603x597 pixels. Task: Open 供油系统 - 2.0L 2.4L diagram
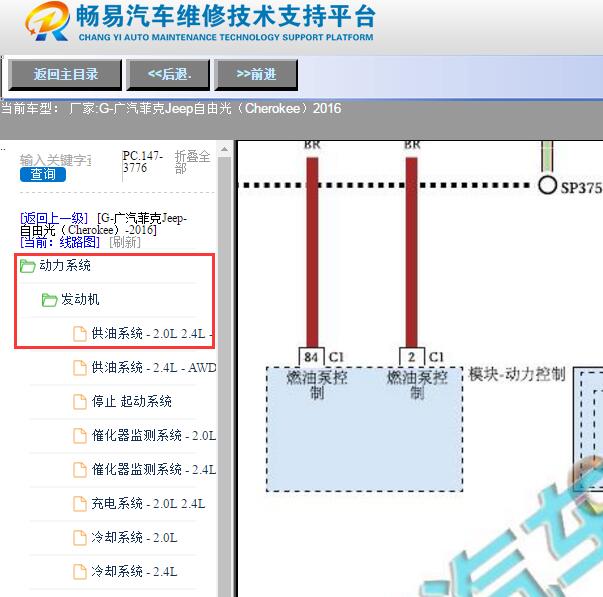152,334
